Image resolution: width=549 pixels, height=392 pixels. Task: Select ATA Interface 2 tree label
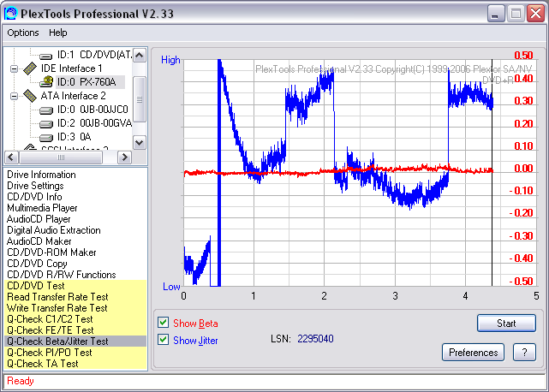coord(73,96)
